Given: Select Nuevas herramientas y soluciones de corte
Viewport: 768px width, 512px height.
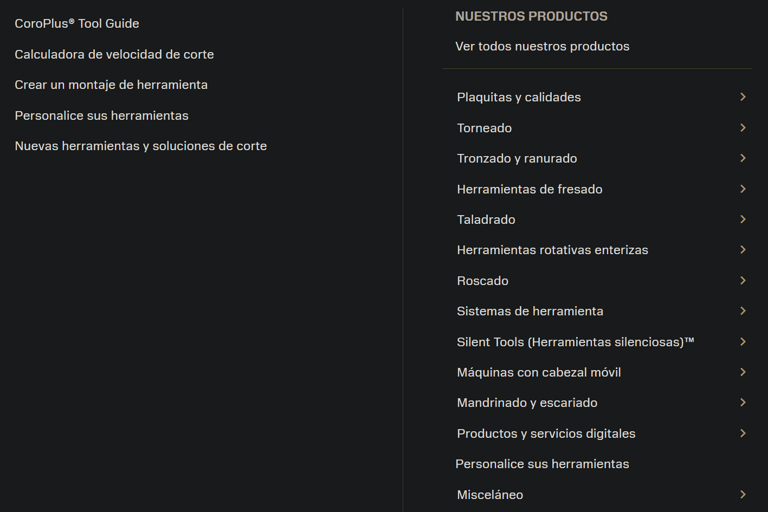Looking at the screenshot, I should (x=140, y=146).
